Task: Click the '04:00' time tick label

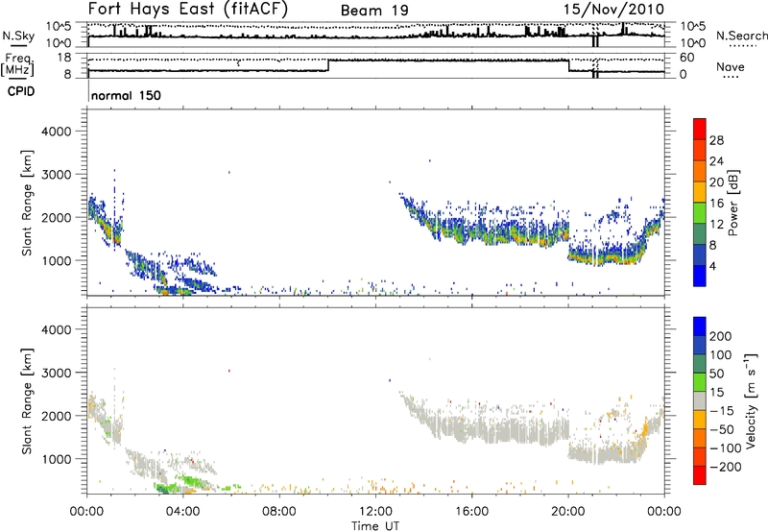Action: coord(182,512)
